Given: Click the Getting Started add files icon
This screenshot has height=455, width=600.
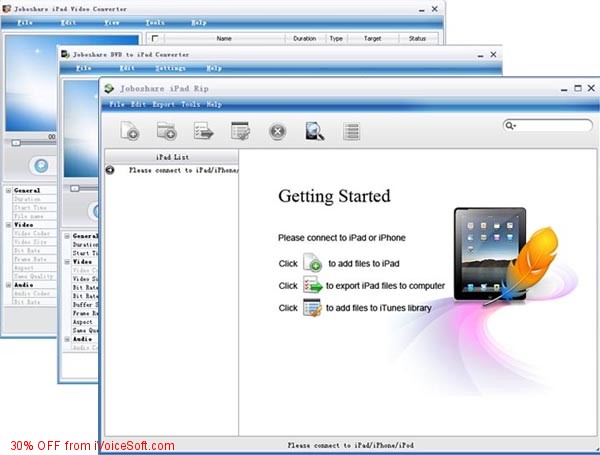Looking at the screenshot, I should 313,263.
